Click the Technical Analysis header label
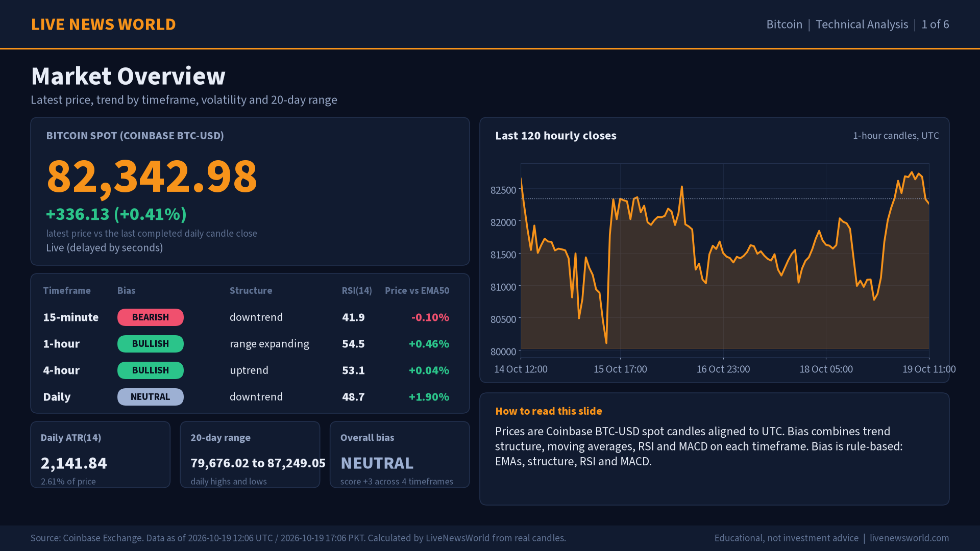980x551 pixels. point(862,24)
